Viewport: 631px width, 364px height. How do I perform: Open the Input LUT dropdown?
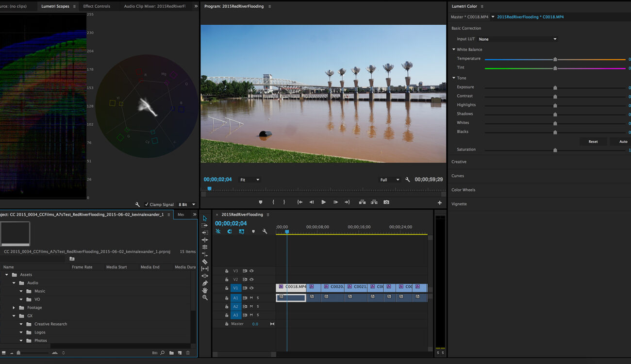pos(517,39)
